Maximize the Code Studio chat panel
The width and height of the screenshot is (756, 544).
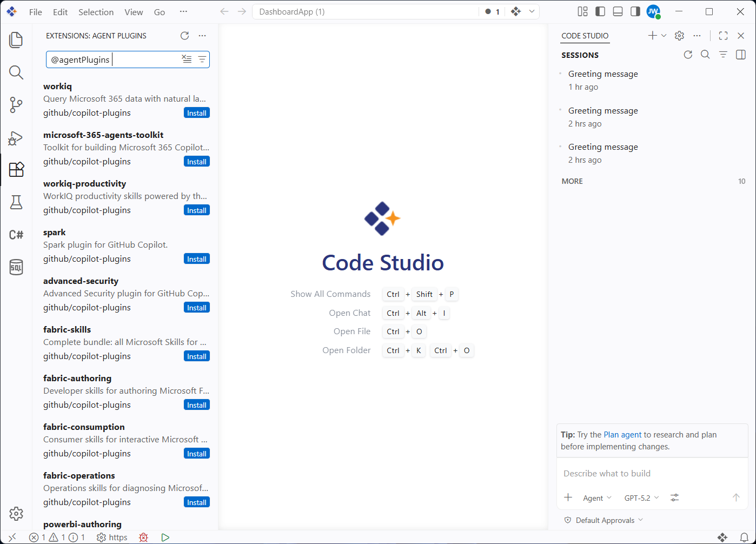[723, 36]
